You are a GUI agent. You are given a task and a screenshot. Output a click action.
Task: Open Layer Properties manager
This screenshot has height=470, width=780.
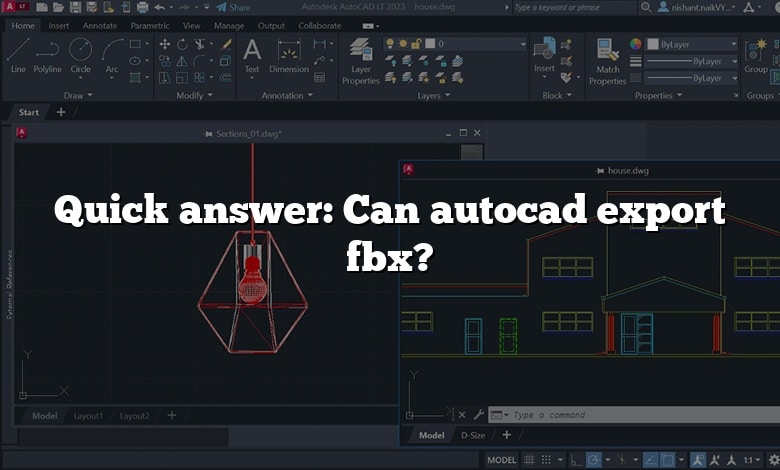(361, 61)
